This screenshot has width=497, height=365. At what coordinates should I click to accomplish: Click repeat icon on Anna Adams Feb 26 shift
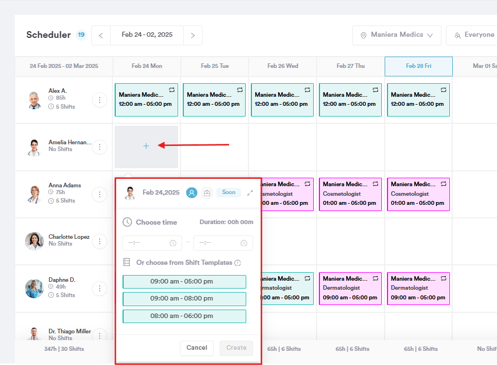pos(307,184)
